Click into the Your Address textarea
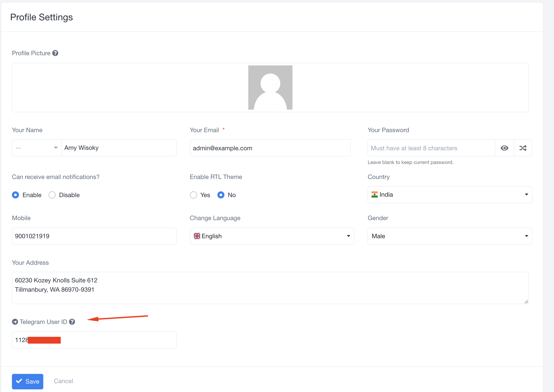This screenshot has height=392, width=554. (x=270, y=288)
